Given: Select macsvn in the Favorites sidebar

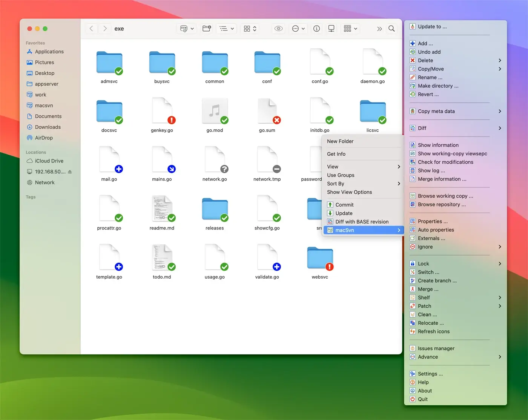Looking at the screenshot, I should tap(43, 105).
